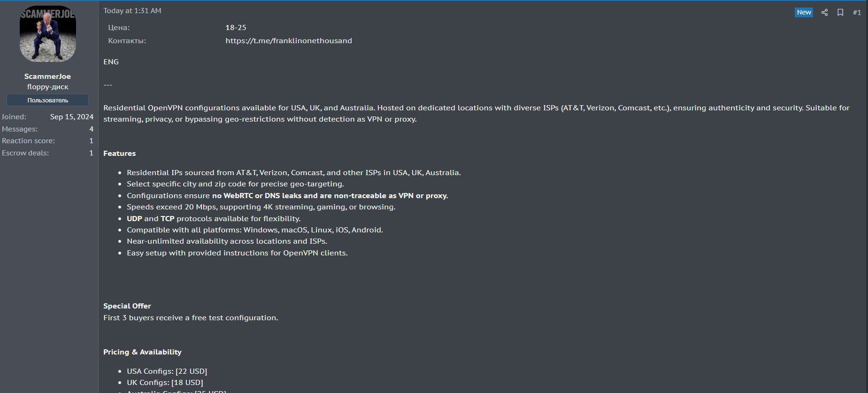Click the UK Configs price line
The width and height of the screenshot is (868, 393).
165,383
